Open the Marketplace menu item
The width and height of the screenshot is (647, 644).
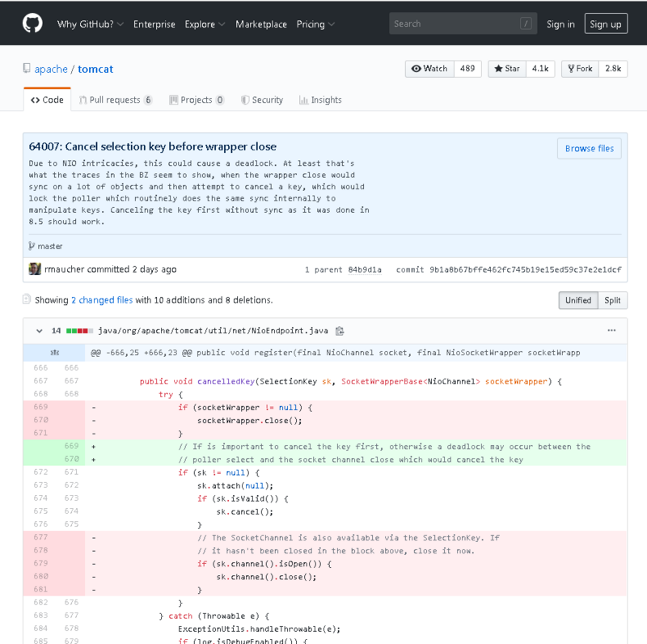click(x=261, y=24)
